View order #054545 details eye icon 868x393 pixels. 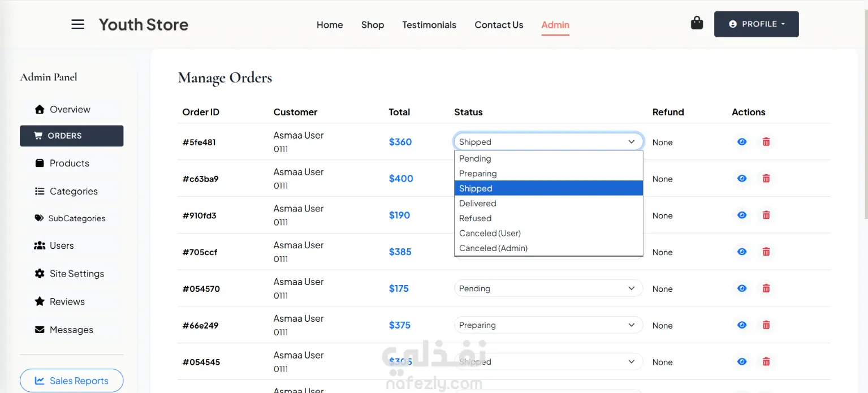tap(742, 362)
